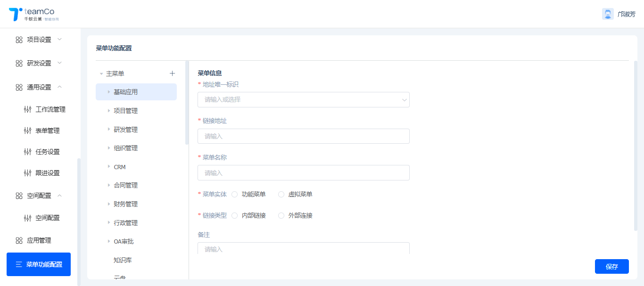Open the 菜单功能配置 sidebar item
This screenshot has height=286, width=644.
(x=39, y=264)
